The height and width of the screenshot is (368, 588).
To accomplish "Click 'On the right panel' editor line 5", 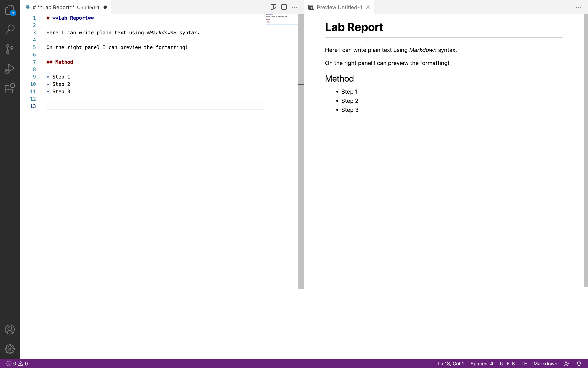I will pos(117,47).
